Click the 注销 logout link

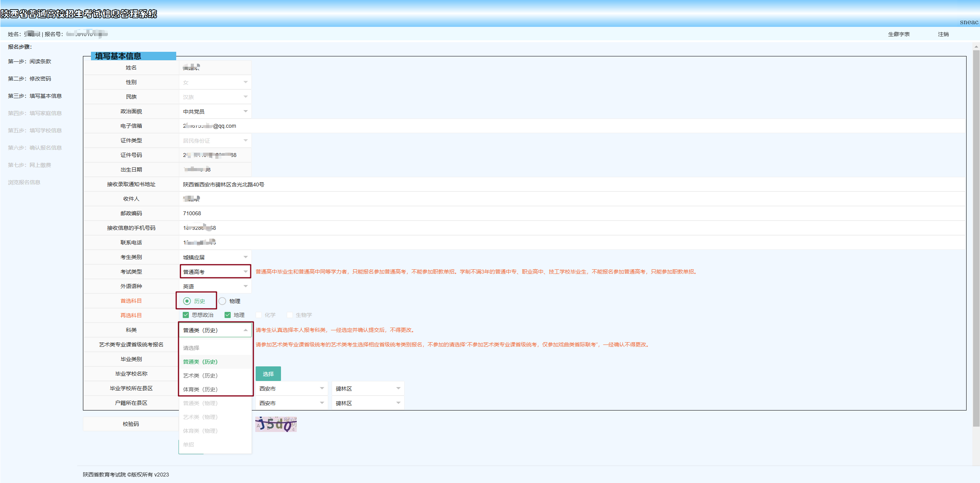pyautogui.click(x=943, y=34)
